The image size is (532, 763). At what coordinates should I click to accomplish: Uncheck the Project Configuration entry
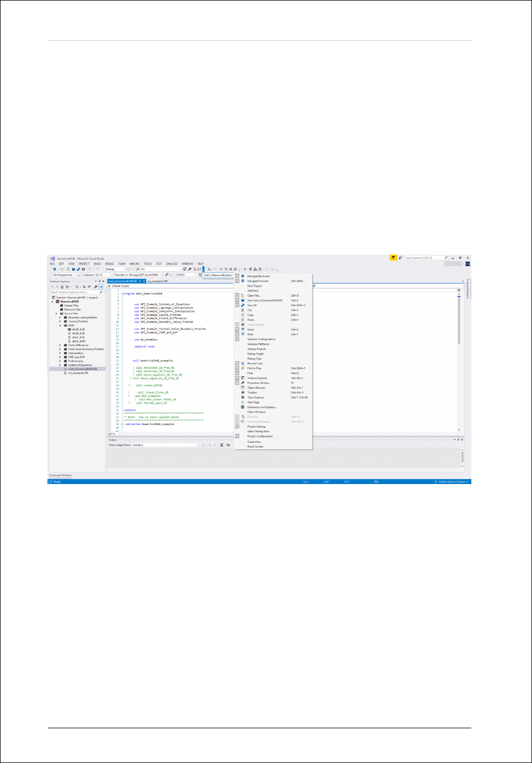pos(238,436)
